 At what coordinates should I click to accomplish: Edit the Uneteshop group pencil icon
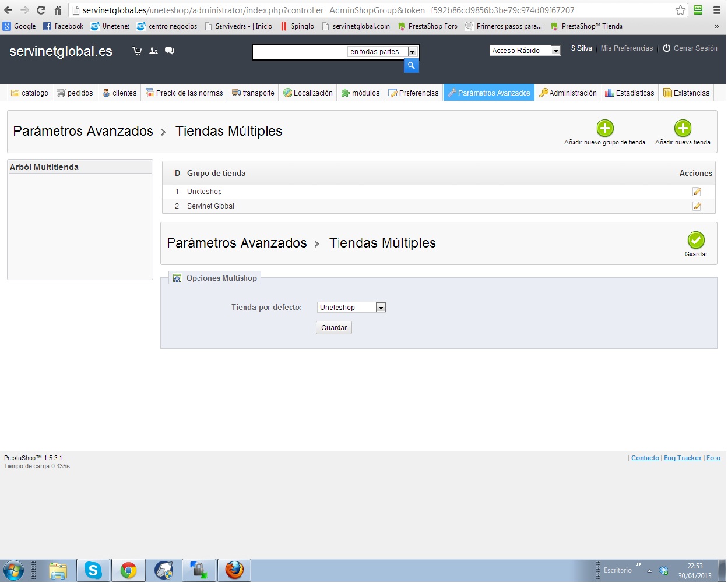(x=697, y=192)
